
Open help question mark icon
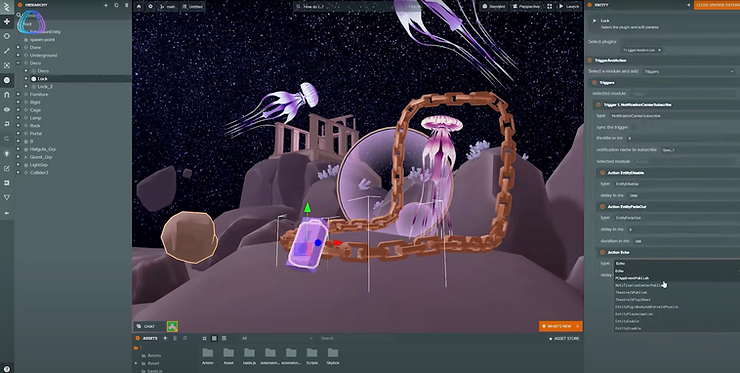click(7, 369)
